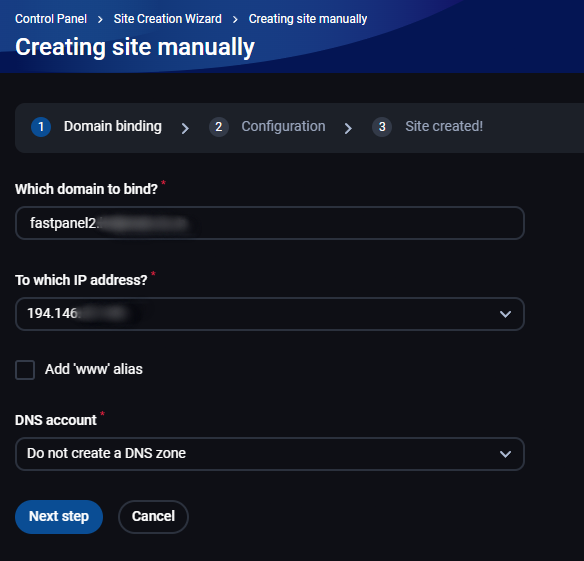Enable the Add 'www' alias checkbox

tap(25, 370)
